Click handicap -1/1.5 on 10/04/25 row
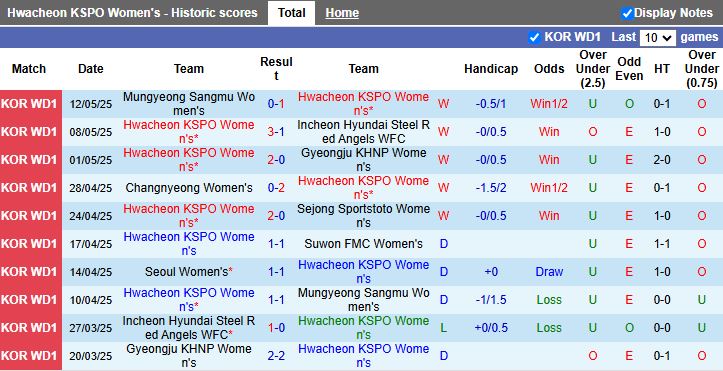Image resolution: width=723 pixels, height=371 pixels. tap(491, 300)
